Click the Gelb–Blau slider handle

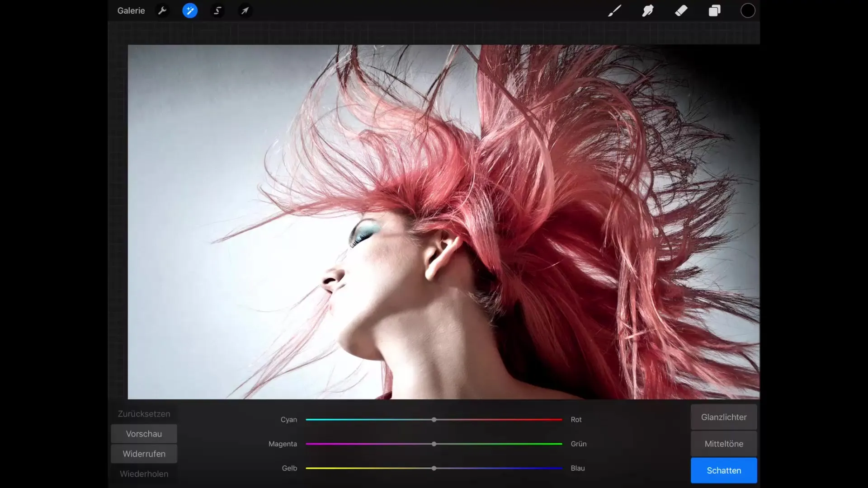click(x=434, y=469)
